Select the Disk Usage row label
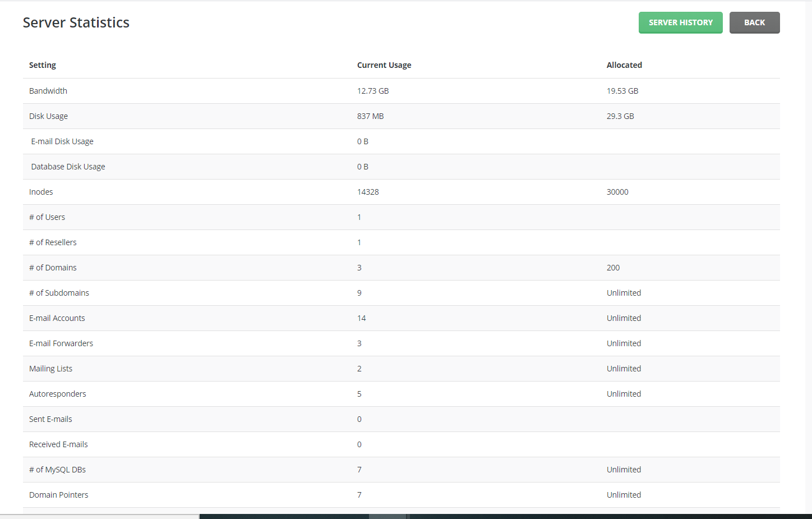Screen dimensions: 812x519 tap(48, 116)
